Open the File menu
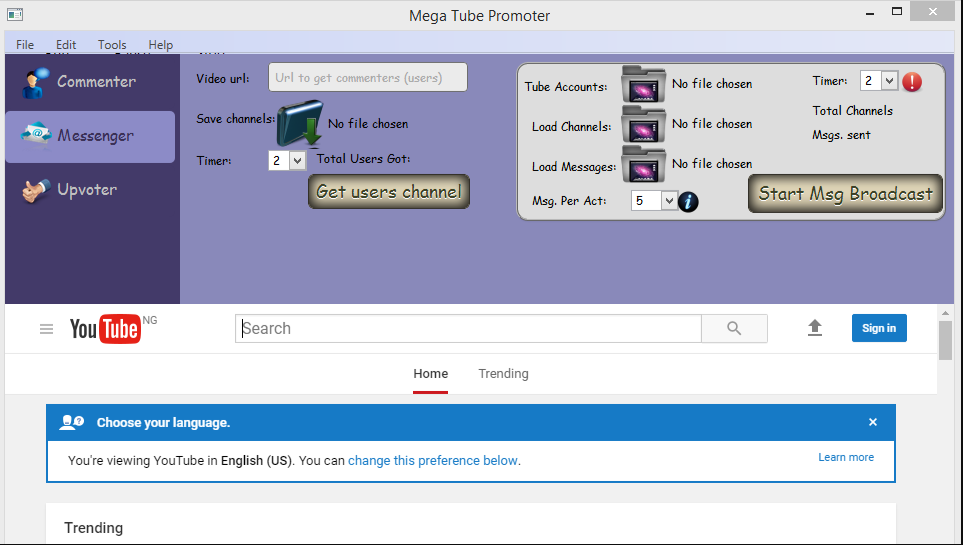963x545 pixels. [25, 44]
